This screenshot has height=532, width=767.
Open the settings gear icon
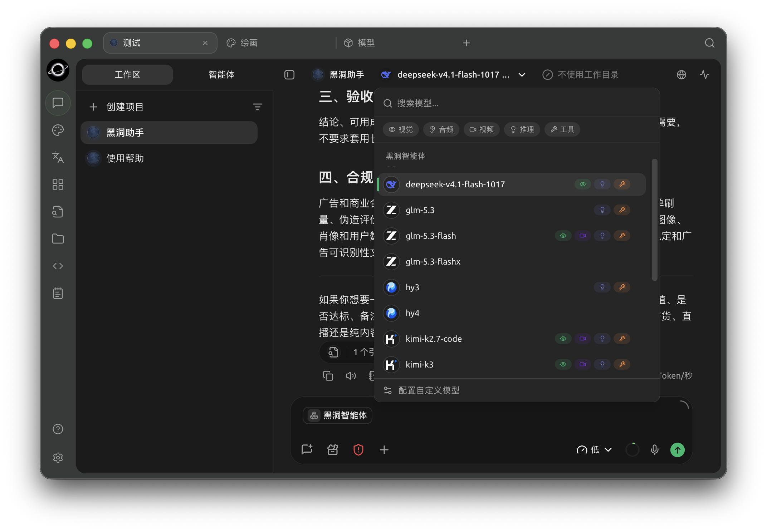click(x=58, y=458)
